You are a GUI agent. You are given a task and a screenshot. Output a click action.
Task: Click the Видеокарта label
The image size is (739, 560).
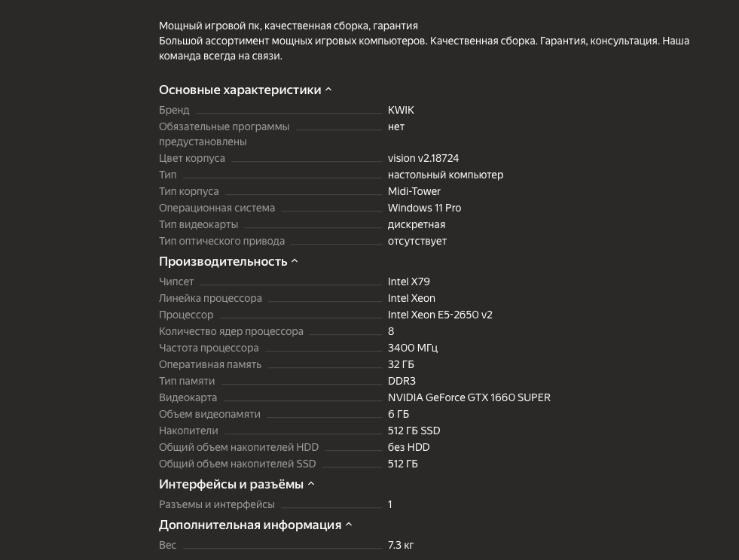188,397
